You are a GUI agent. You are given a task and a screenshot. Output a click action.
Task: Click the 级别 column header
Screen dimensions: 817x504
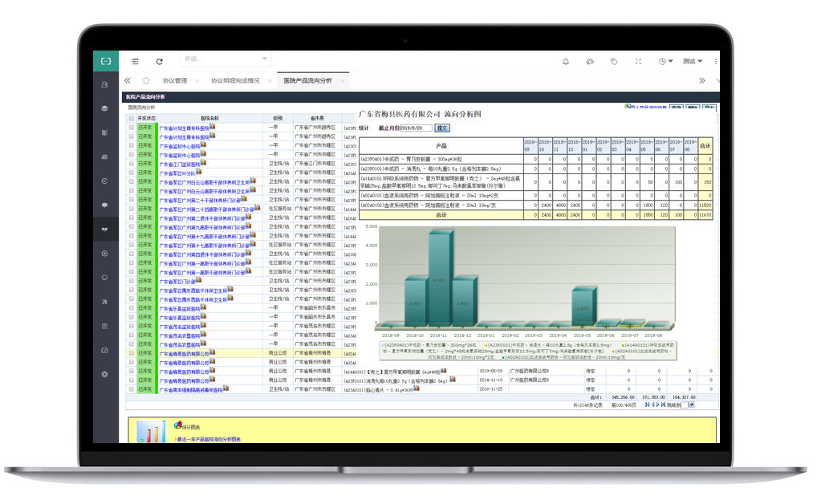278,118
